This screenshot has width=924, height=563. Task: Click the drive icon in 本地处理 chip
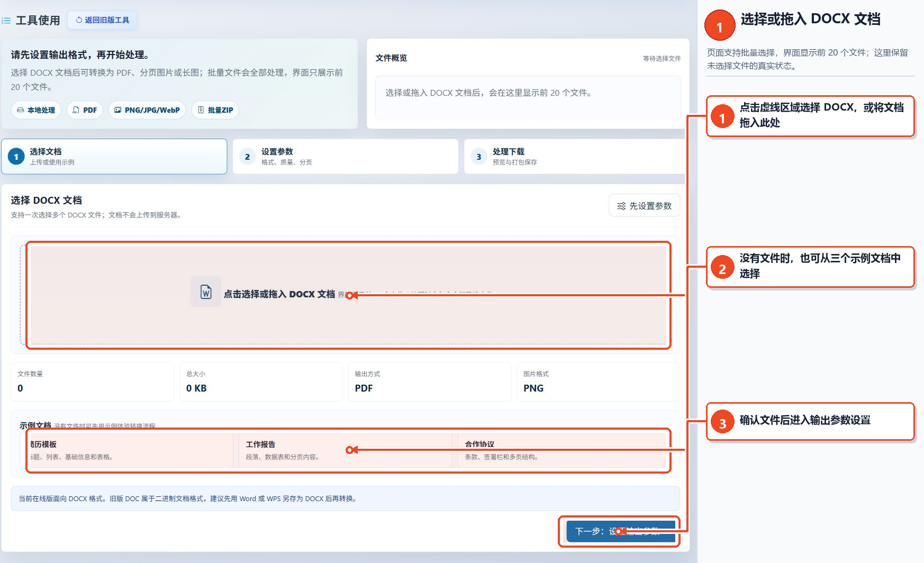click(20, 110)
